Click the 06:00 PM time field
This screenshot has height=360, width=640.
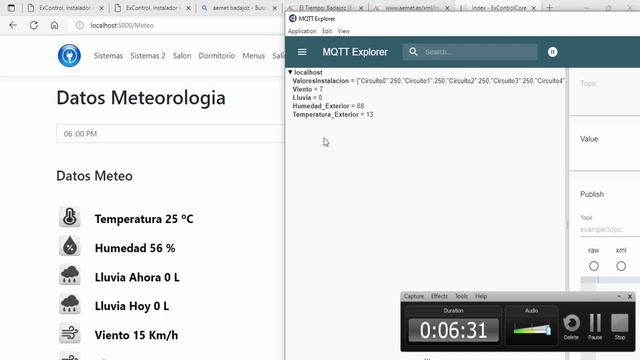[171, 134]
